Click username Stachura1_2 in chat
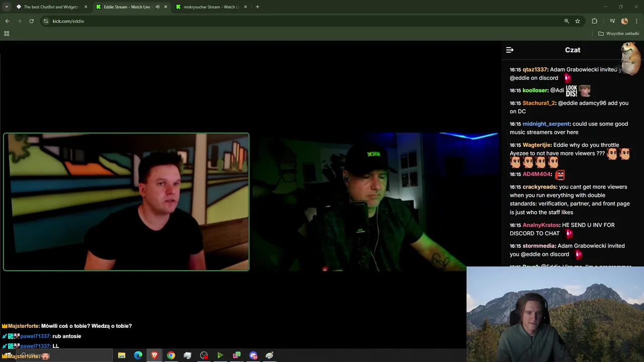Viewport: 644px width, 362px height. click(x=539, y=103)
